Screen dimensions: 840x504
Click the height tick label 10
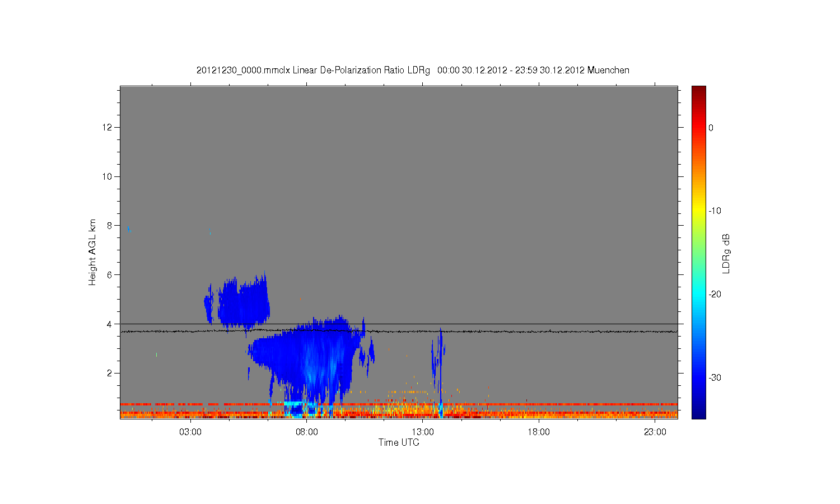(x=108, y=177)
